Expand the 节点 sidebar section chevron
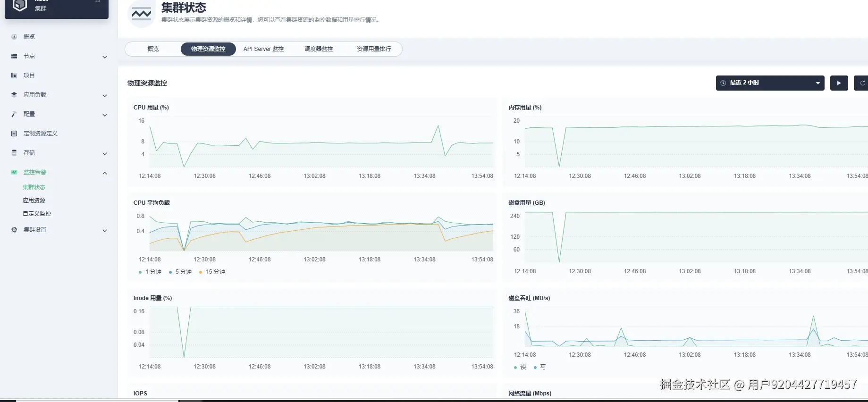 coord(105,57)
